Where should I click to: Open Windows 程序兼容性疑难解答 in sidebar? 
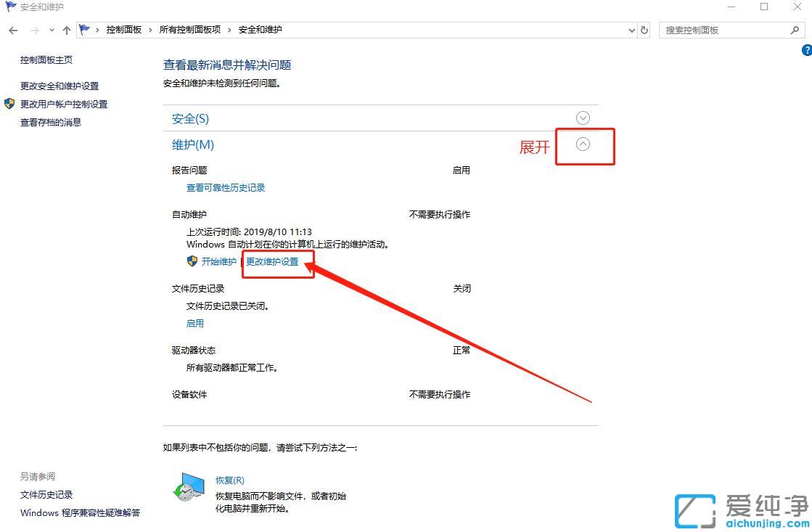click(80, 512)
